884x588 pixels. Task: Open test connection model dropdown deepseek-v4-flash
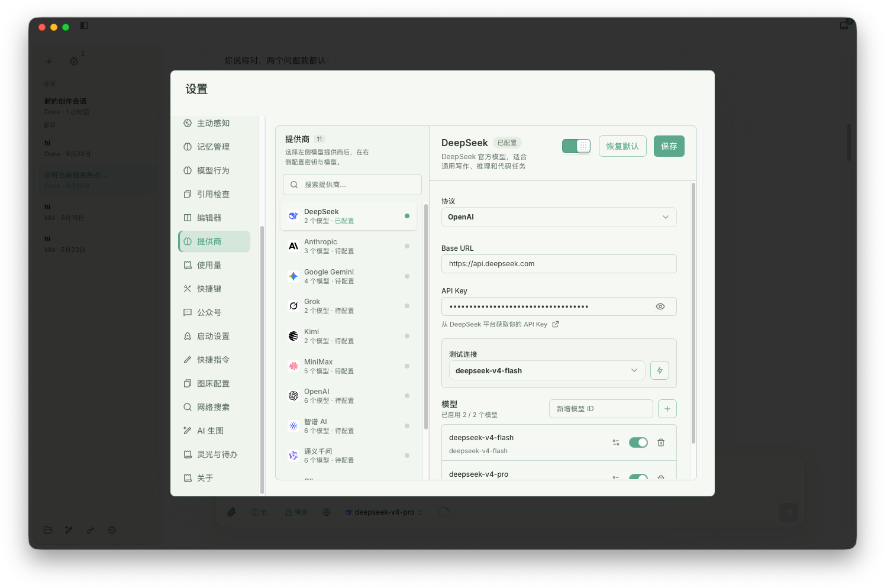[x=546, y=370]
